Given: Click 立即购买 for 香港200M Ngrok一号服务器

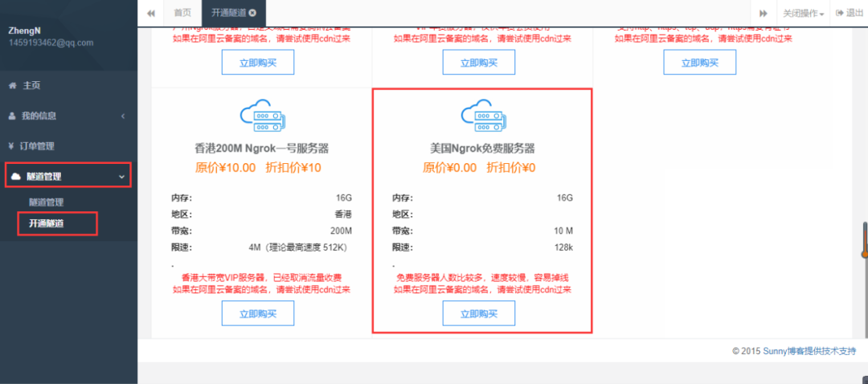Looking at the screenshot, I should (x=258, y=314).
